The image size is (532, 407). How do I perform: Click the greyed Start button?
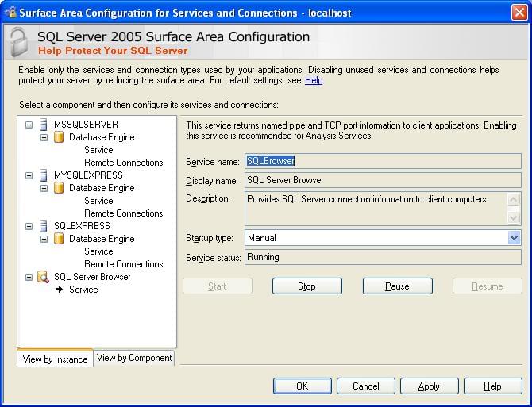[x=218, y=286]
